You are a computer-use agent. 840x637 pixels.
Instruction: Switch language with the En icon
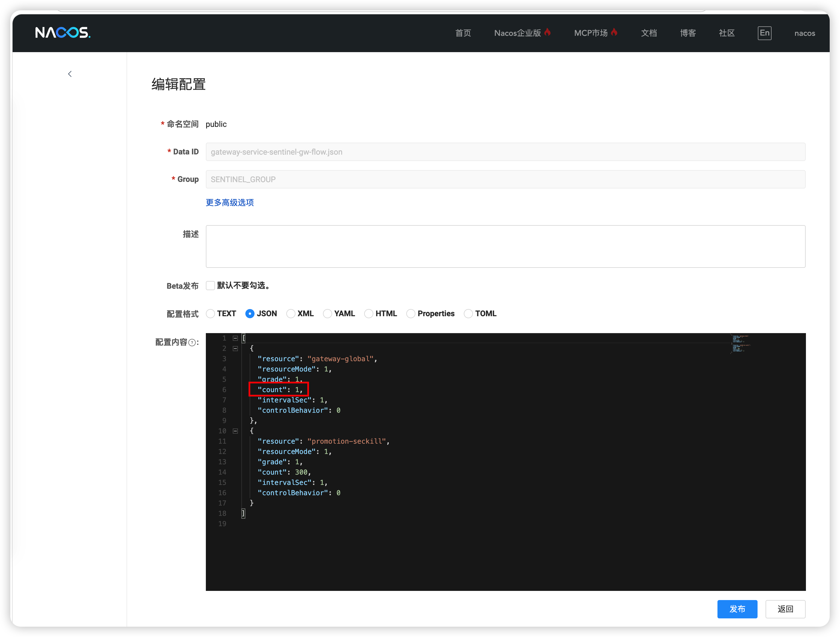(764, 33)
